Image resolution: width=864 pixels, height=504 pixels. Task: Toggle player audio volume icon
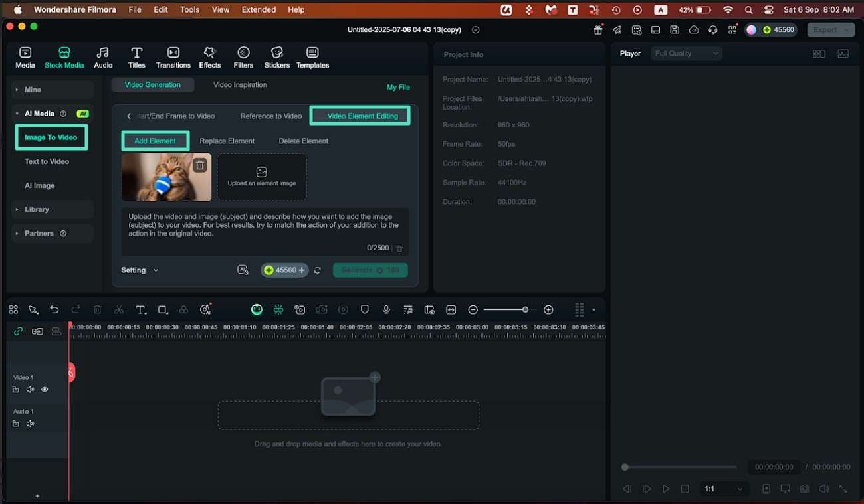[x=824, y=489]
